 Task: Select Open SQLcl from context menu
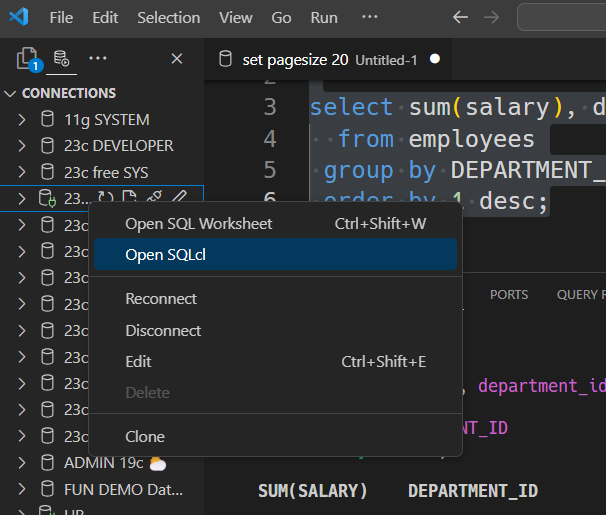[x=166, y=255]
